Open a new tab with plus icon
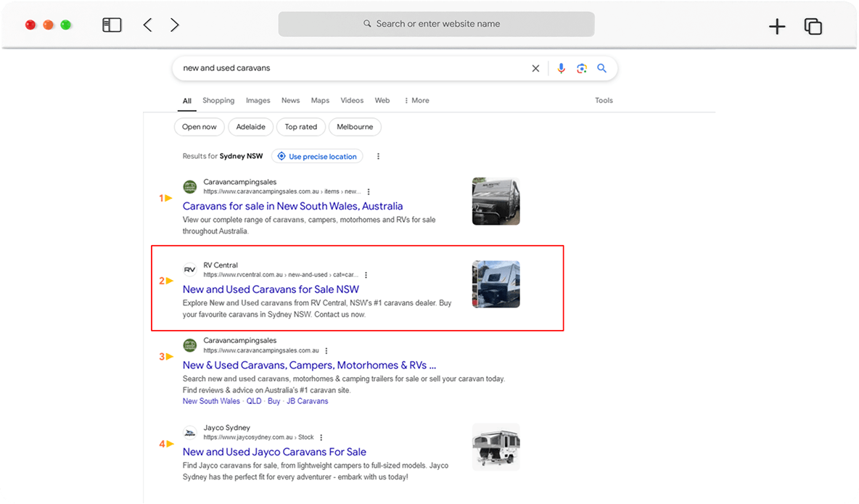The height and width of the screenshot is (504, 859). (x=777, y=26)
